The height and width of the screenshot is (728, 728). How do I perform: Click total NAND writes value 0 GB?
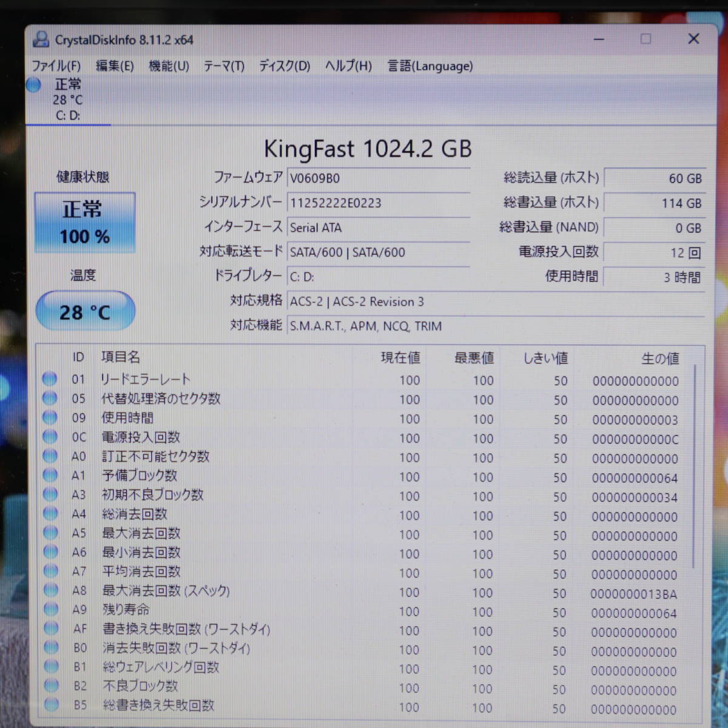(x=655, y=228)
